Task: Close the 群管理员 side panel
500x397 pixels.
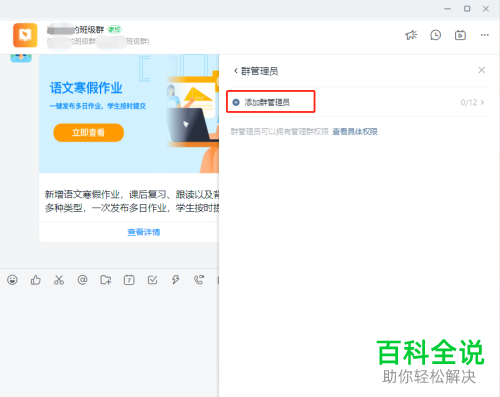Action: (482, 70)
